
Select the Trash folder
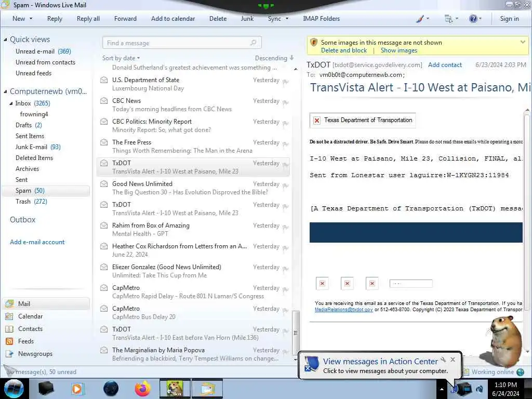pyautogui.click(x=31, y=202)
